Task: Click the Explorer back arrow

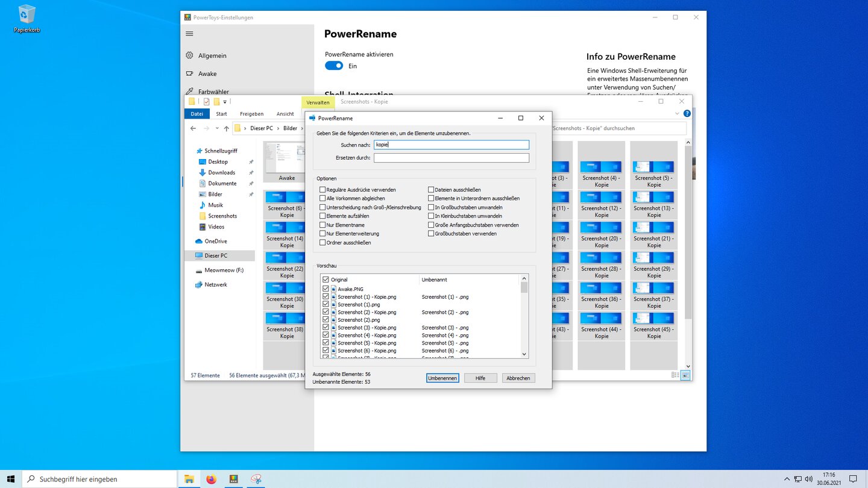Action: [193, 128]
